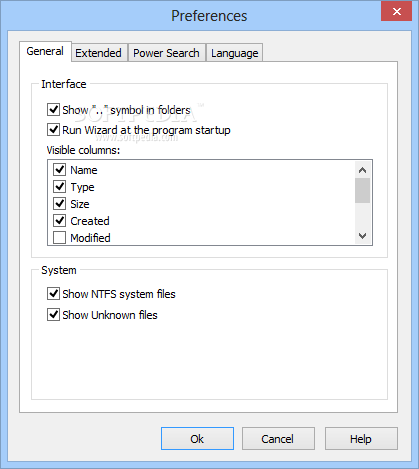The height and width of the screenshot is (469, 419).
Task: Uncheck the Type column checkbox
Action: (59, 187)
